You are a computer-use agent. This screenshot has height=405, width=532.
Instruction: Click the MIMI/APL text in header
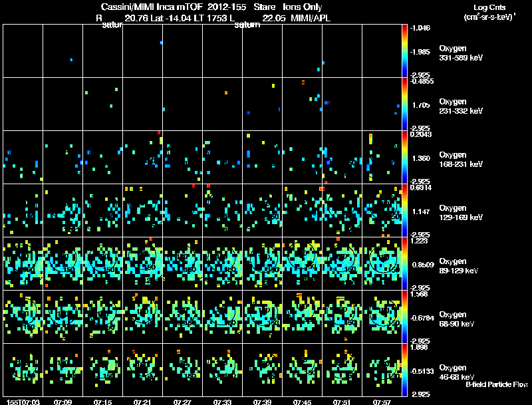click(311, 19)
